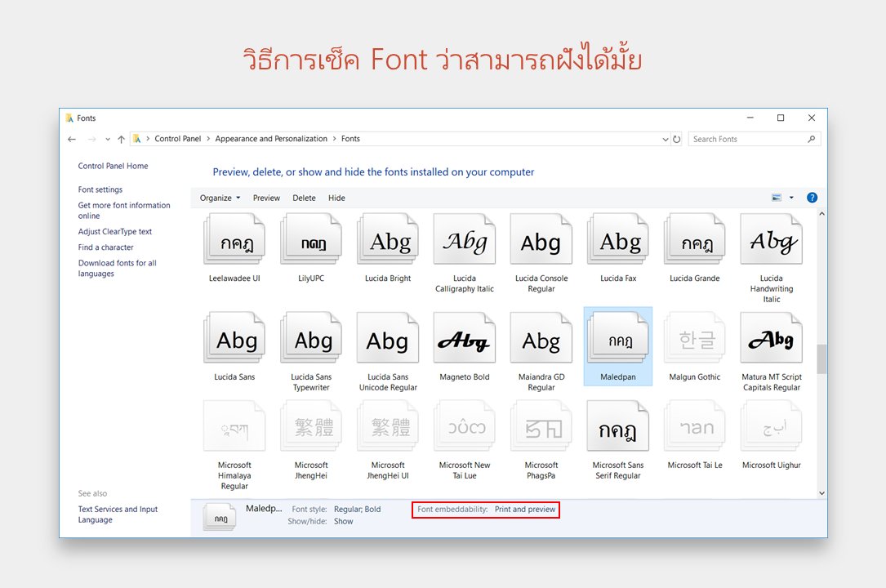Screen dimensions: 886x588
Task: Open the Organize dropdown
Action: [218, 197]
